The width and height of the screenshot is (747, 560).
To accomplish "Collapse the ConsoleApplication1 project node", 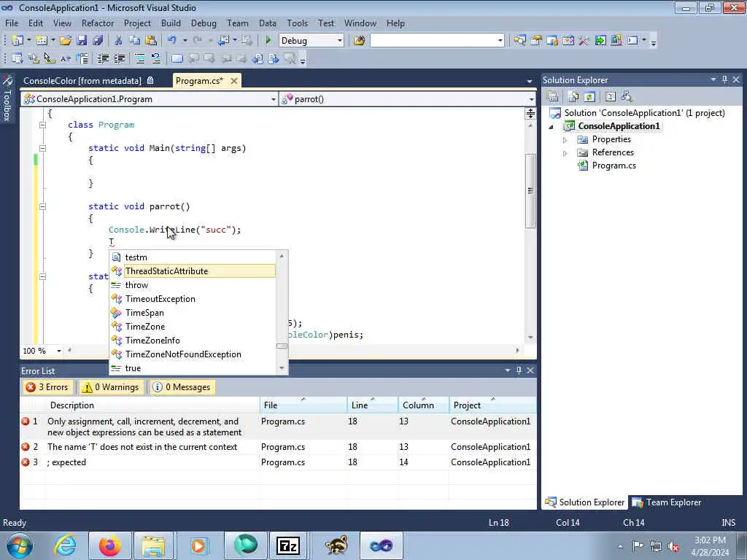I will pos(551,127).
